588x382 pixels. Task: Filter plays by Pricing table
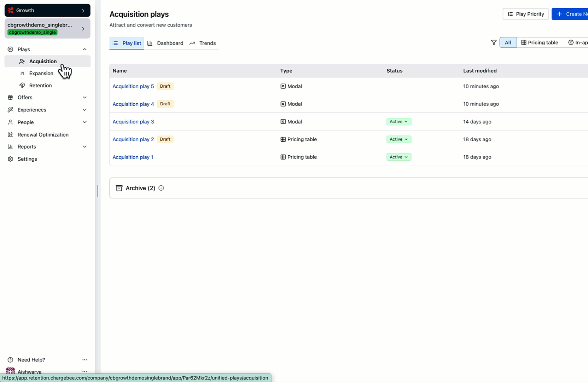[x=540, y=42]
